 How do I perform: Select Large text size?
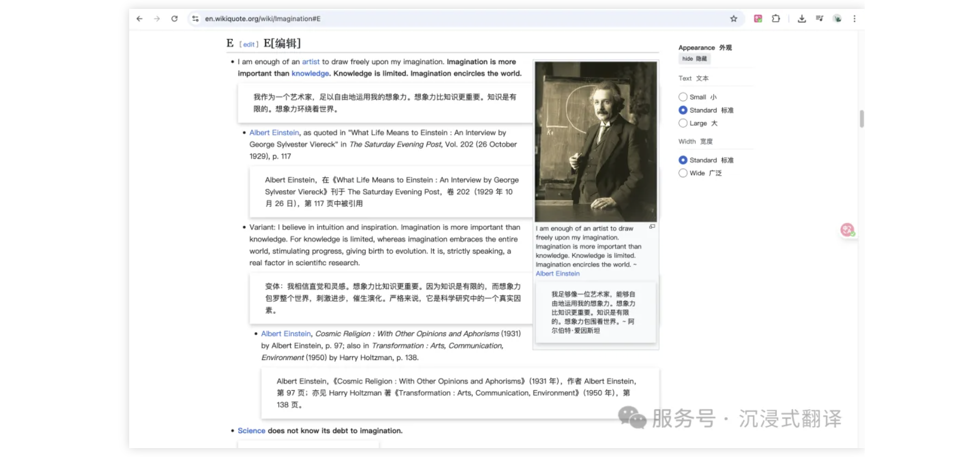click(683, 123)
